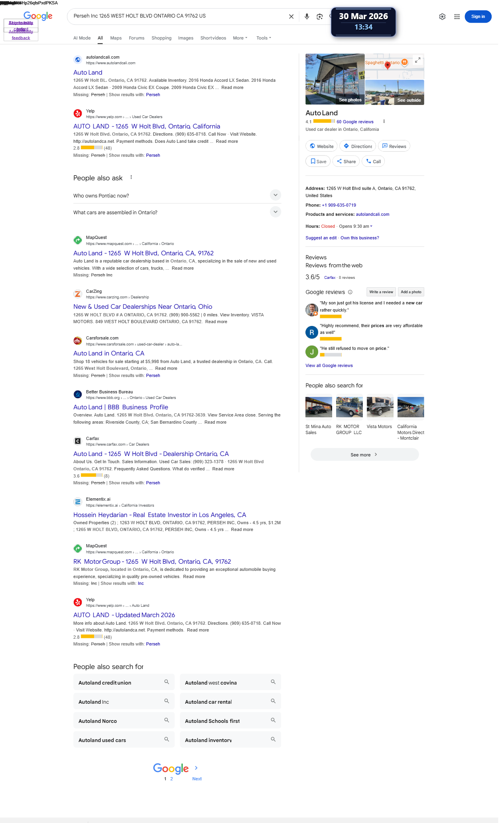Search 'Autoland credit union' suggestion
This screenshot has width=504, height=823.
pos(124,682)
